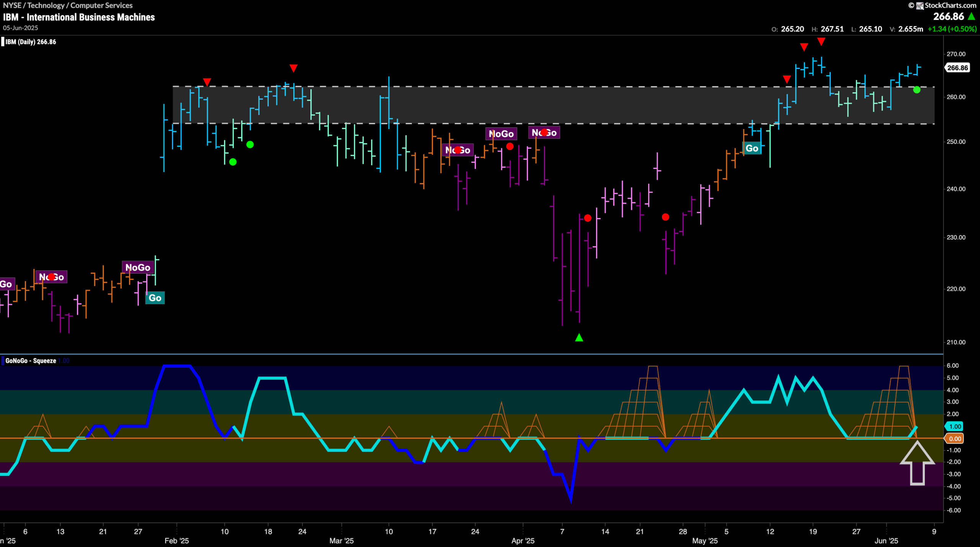The width and height of the screenshot is (980, 547).
Task: Click the Jun '25 month label
Action: 886,541
